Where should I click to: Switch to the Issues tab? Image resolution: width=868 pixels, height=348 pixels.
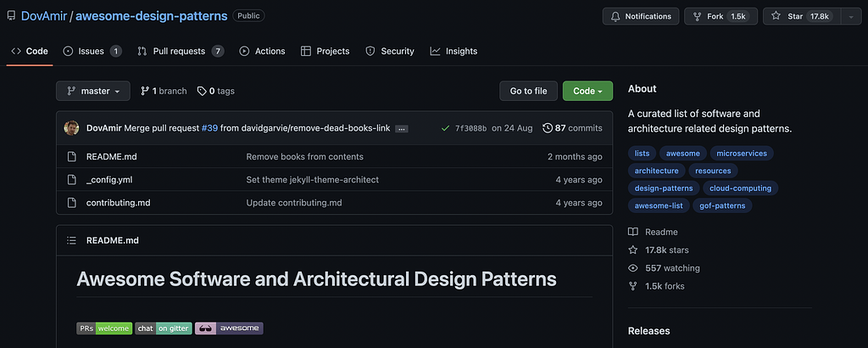click(x=92, y=51)
